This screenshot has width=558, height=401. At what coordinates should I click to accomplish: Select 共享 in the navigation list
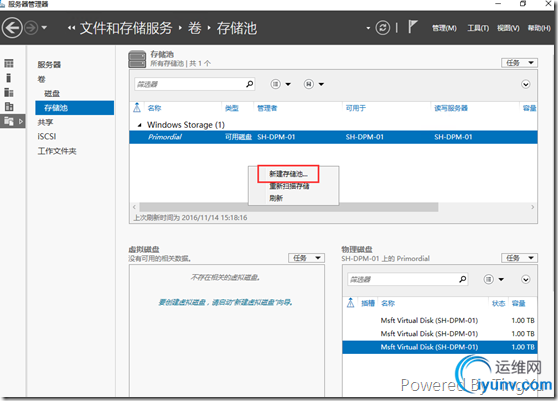point(45,122)
